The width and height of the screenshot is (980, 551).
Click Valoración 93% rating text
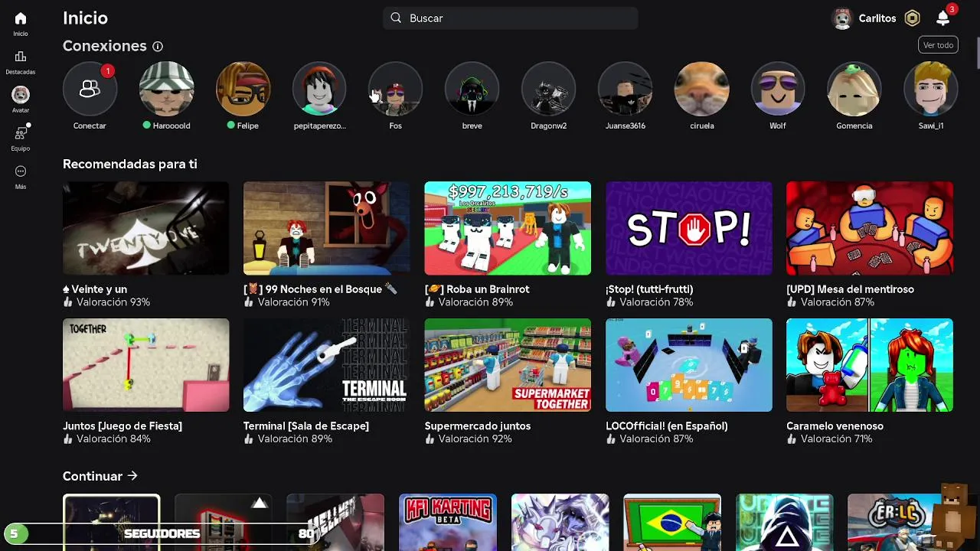pyautogui.click(x=113, y=302)
